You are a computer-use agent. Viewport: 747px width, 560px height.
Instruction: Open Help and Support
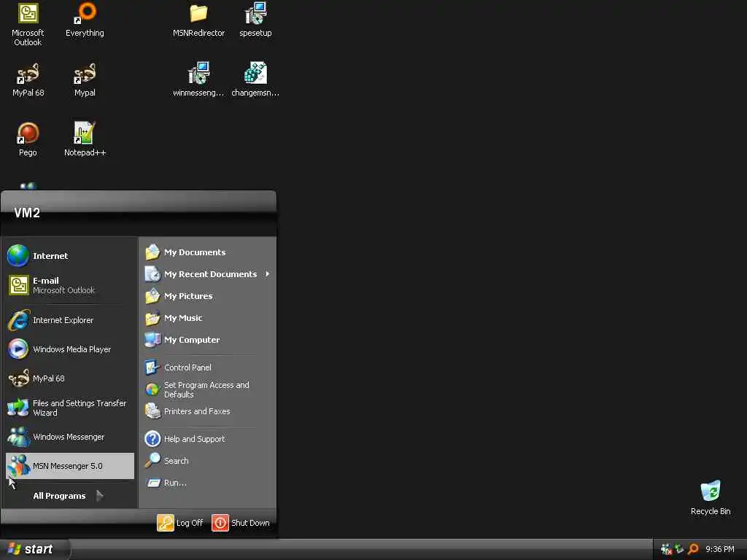coord(208,439)
